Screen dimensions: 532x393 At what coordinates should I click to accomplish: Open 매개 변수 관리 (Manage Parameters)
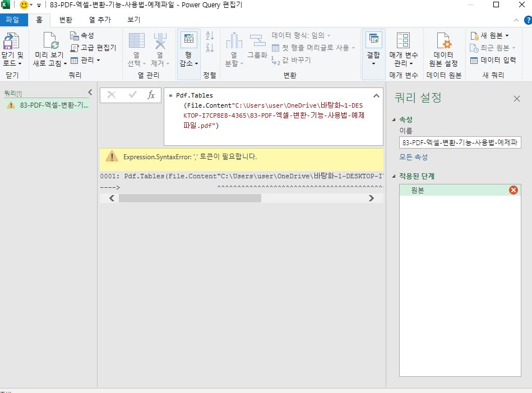coord(403,49)
